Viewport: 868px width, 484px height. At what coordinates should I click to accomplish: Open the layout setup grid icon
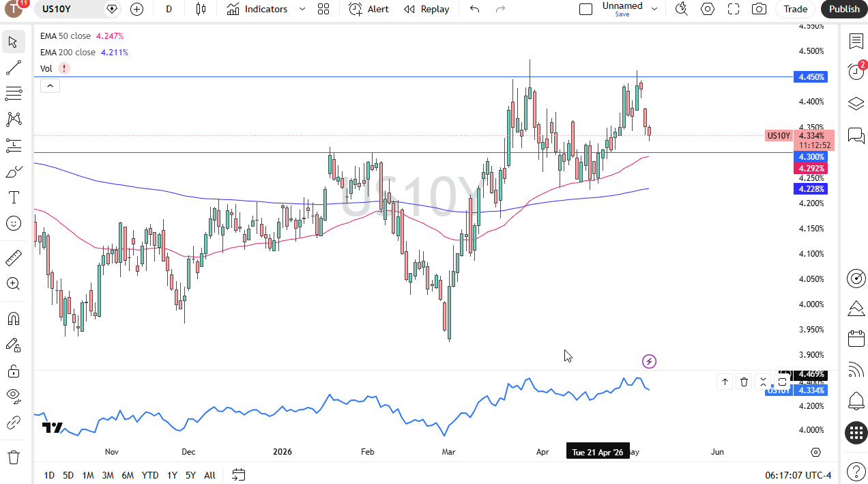pyautogui.click(x=323, y=9)
